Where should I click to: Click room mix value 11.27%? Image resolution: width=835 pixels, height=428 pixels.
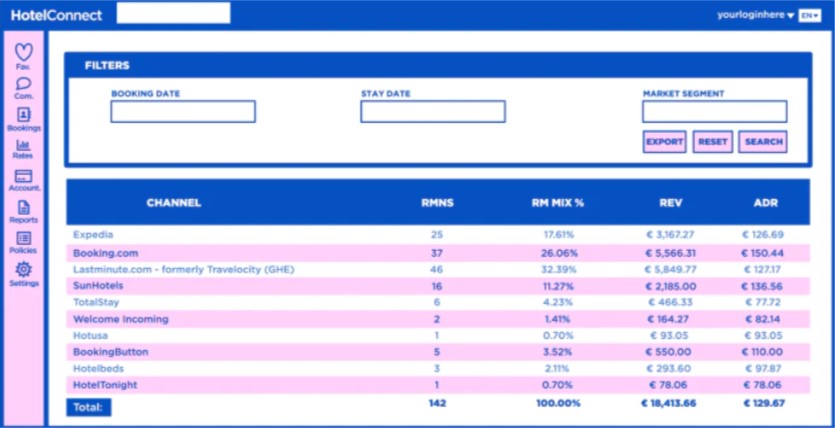tap(558, 286)
